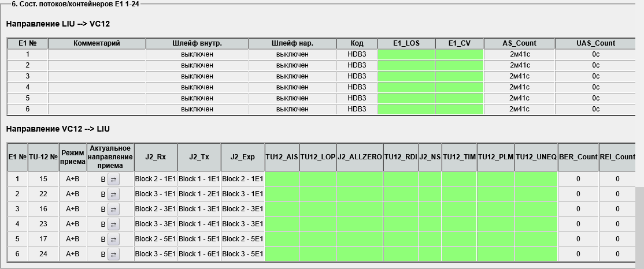Click the green TU12_UNEQ indicator in row 6

(536, 254)
